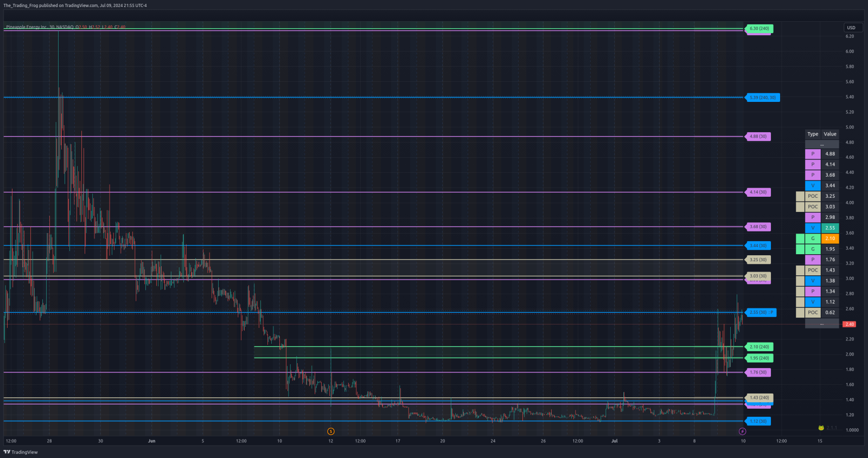
Task: Select the green 2.10 (240) gap label
Action: tap(759, 347)
